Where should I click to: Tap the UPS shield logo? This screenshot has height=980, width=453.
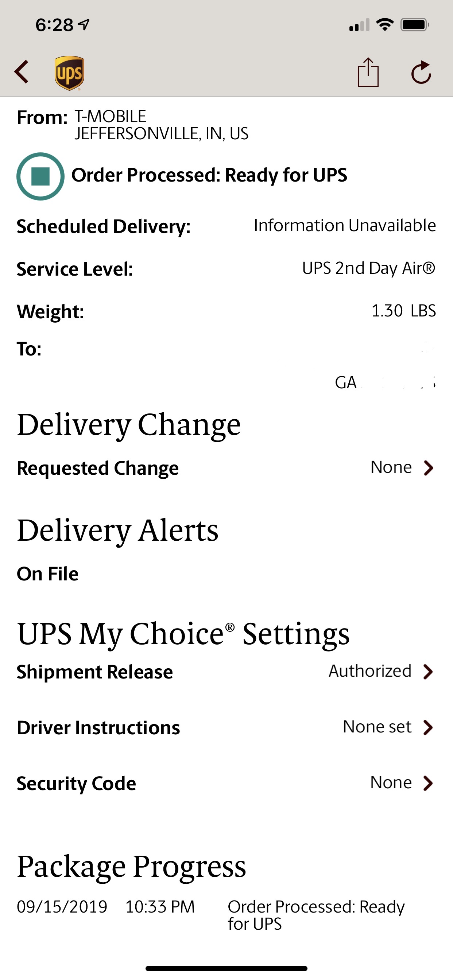[x=69, y=73]
